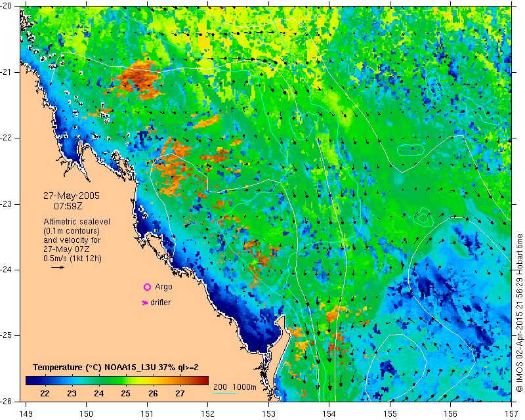The width and height of the screenshot is (525, 420).
Task: Click the '(0.1m contours)' text line
Action: 72,231
